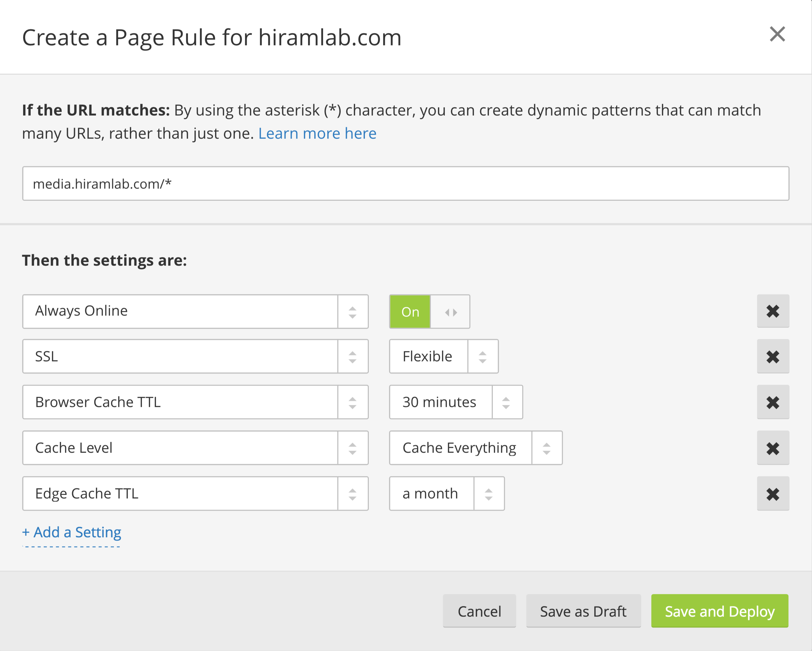This screenshot has width=812, height=651.
Task: Click the 'If the URL matches:' label
Action: pyautogui.click(x=96, y=110)
